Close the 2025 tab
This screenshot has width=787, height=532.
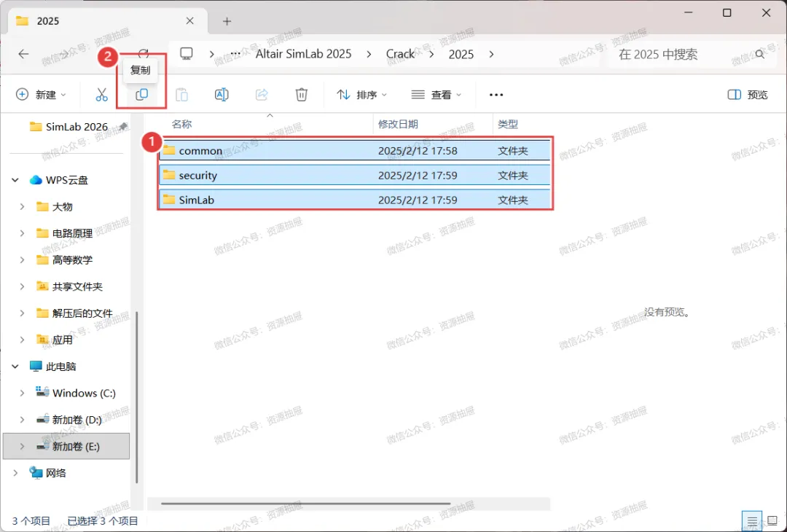[189, 21]
